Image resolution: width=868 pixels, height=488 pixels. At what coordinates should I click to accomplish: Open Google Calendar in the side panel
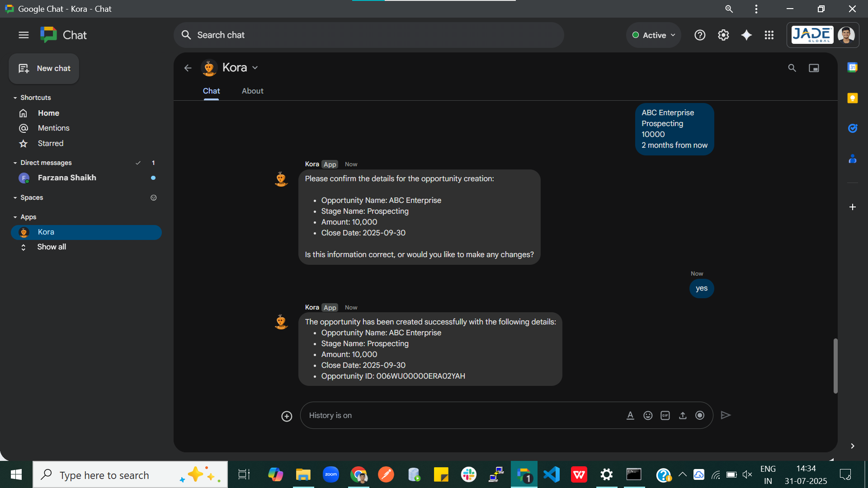(853, 67)
